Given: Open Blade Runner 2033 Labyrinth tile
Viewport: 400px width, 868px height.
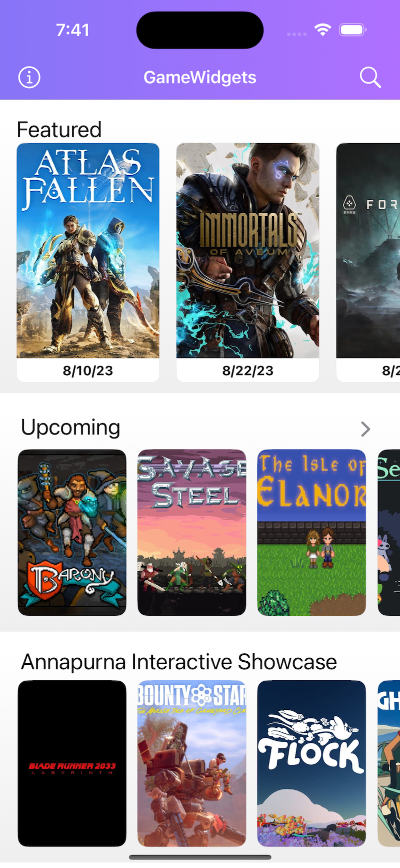Looking at the screenshot, I should click(72, 763).
